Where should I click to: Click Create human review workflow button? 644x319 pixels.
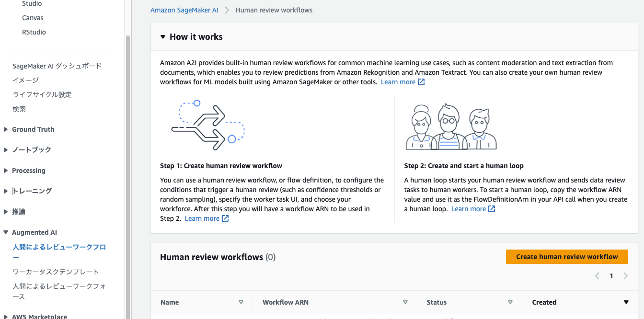(567, 257)
